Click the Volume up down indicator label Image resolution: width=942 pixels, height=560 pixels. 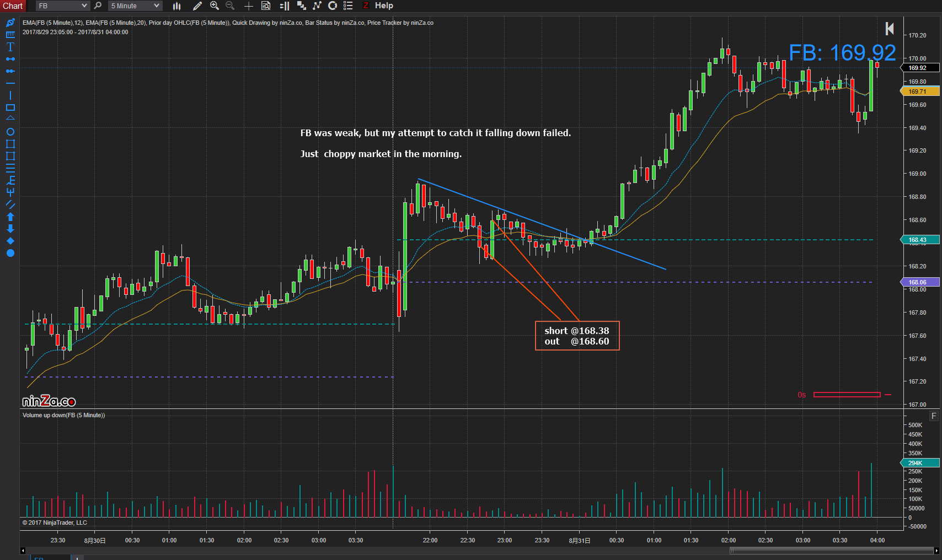click(63, 415)
